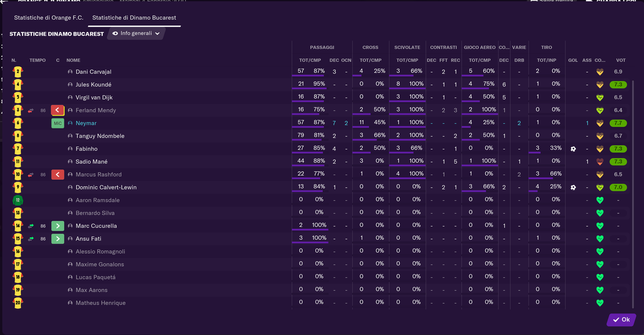Sort by the DRB column under VARIE
Viewport: 644px width, 335px height.
(519, 60)
